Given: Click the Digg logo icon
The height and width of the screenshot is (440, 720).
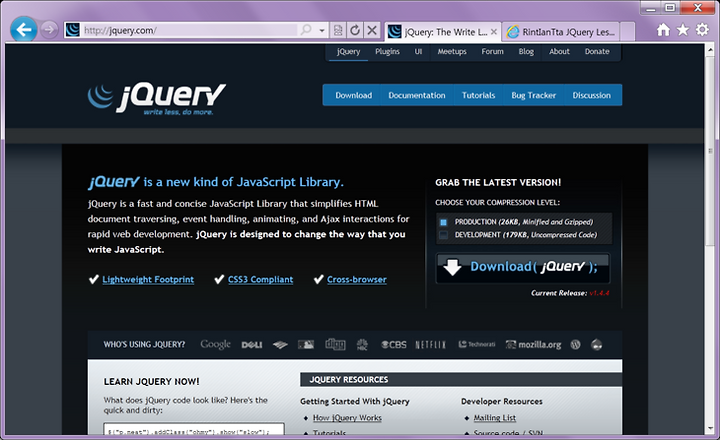Looking at the screenshot, I should point(335,344).
